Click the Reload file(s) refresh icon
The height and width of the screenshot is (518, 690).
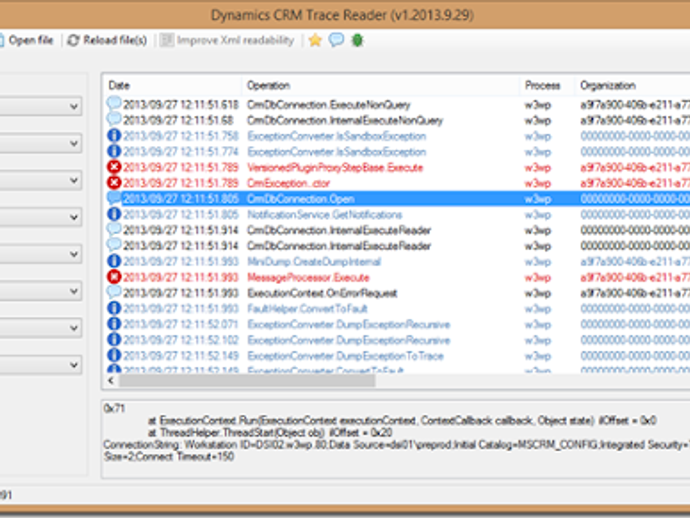73,40
